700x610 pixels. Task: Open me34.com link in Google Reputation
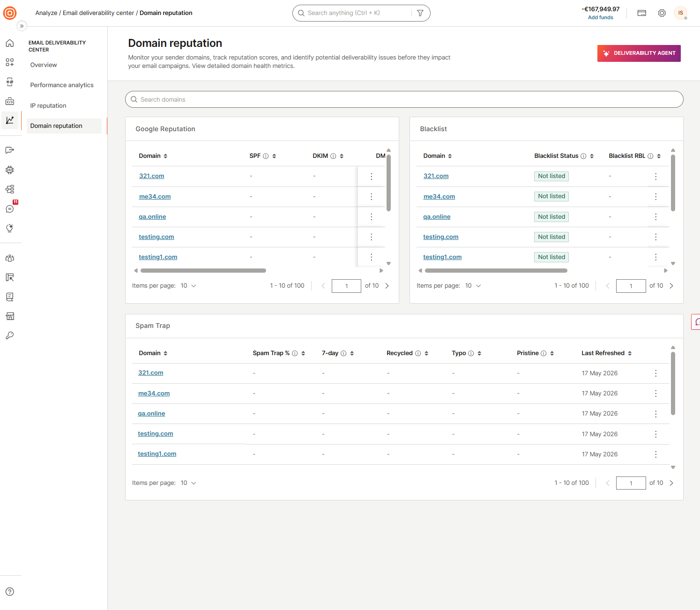[x=155, y=197]
